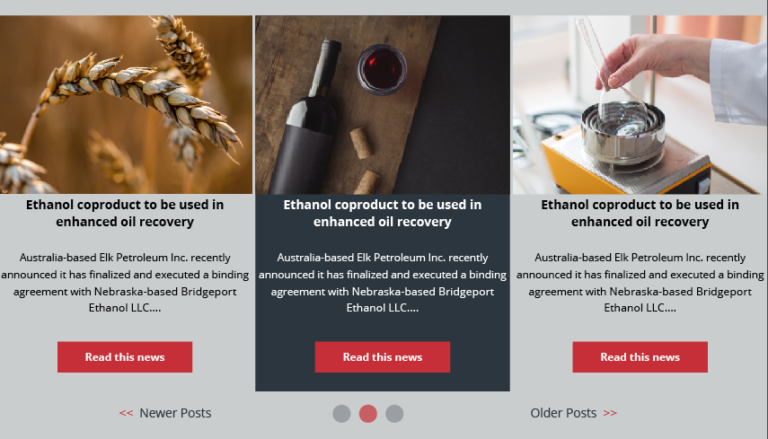Click the red wine glass in middle image

tap(382, 69)
